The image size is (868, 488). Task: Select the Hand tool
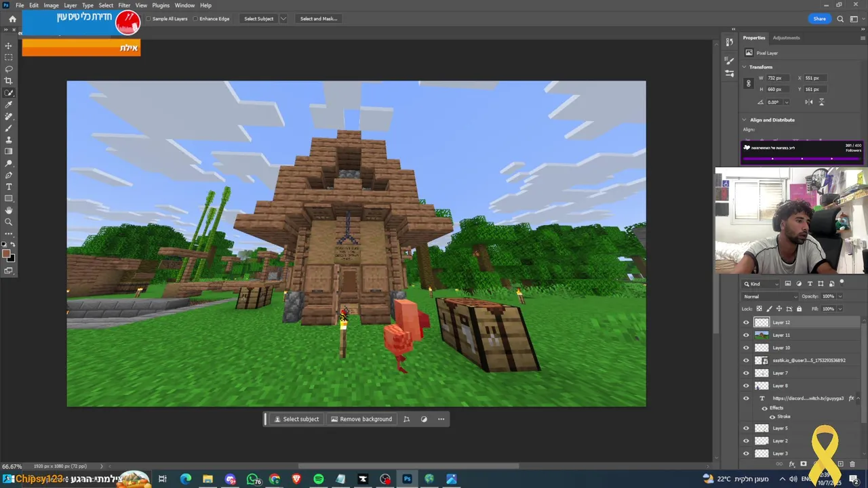[9, 210]
